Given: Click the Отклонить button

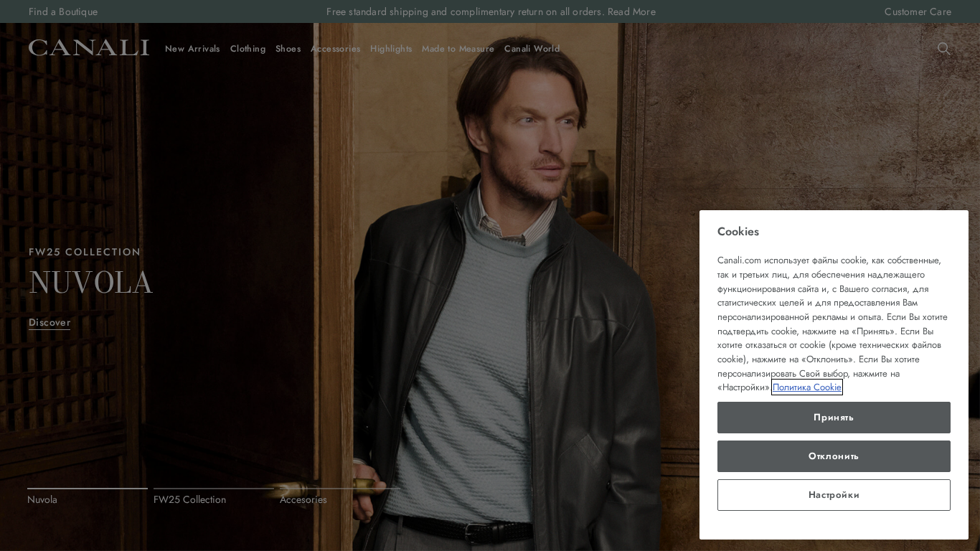Looking at the screenshot, I should (x=834, y=456).
